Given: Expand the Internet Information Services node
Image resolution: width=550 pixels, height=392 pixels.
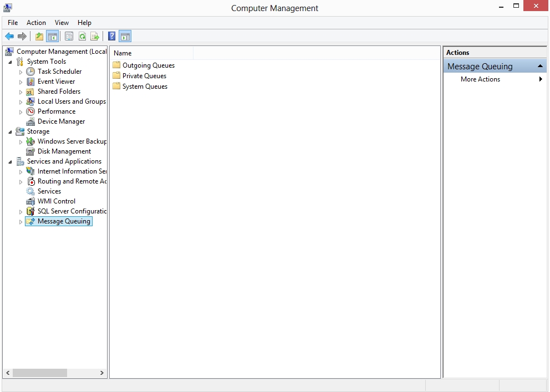Looking at the screenshot, I should 21,172.
